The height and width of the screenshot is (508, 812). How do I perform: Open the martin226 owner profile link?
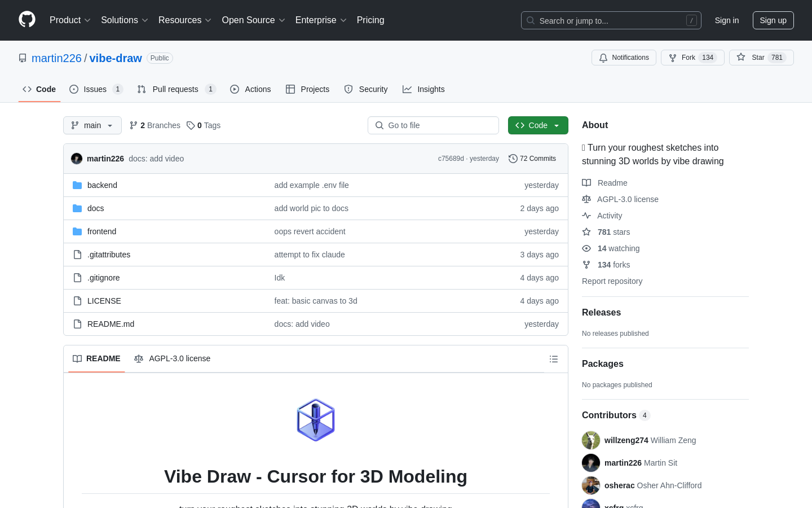pyautogui.click(x=56, y=58)
